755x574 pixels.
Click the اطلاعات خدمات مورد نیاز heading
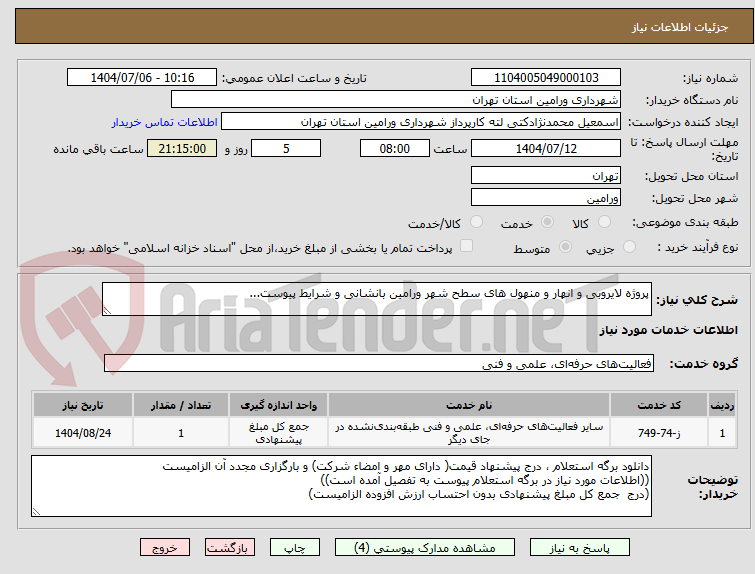668,330
